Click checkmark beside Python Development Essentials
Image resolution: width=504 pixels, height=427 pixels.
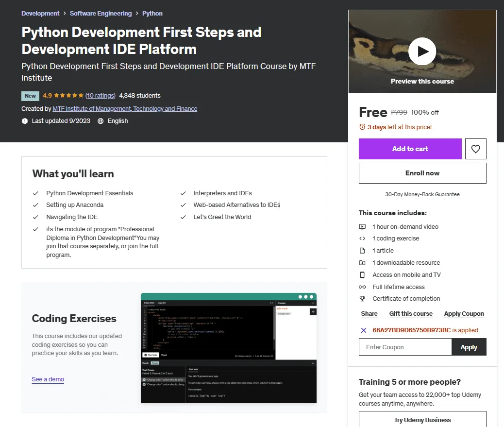point(35,193)
